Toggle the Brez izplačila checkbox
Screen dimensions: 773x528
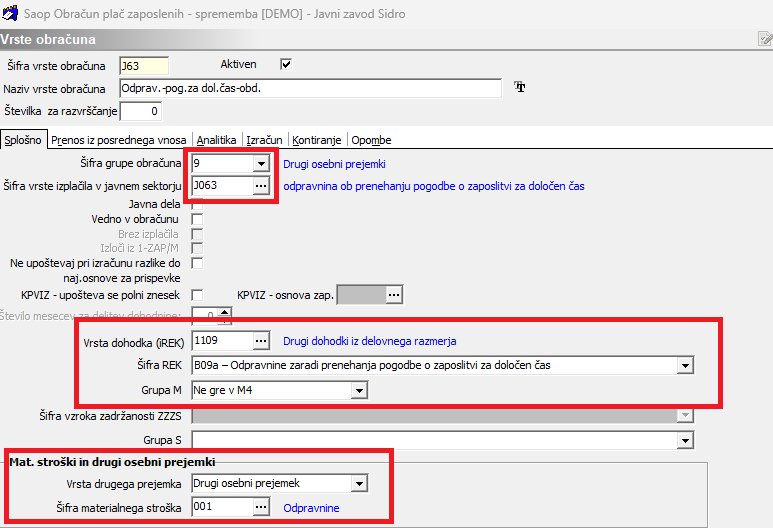tap(197, 234)
